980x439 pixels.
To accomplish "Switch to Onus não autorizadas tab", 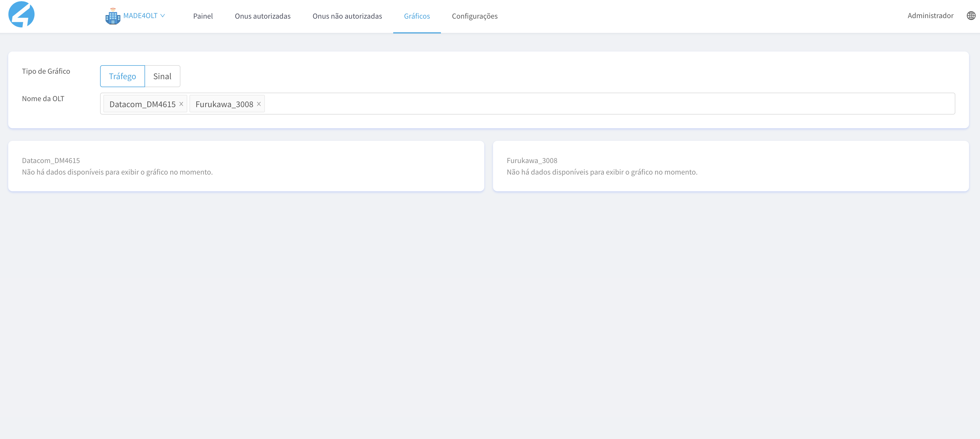I will click(347, 16).
